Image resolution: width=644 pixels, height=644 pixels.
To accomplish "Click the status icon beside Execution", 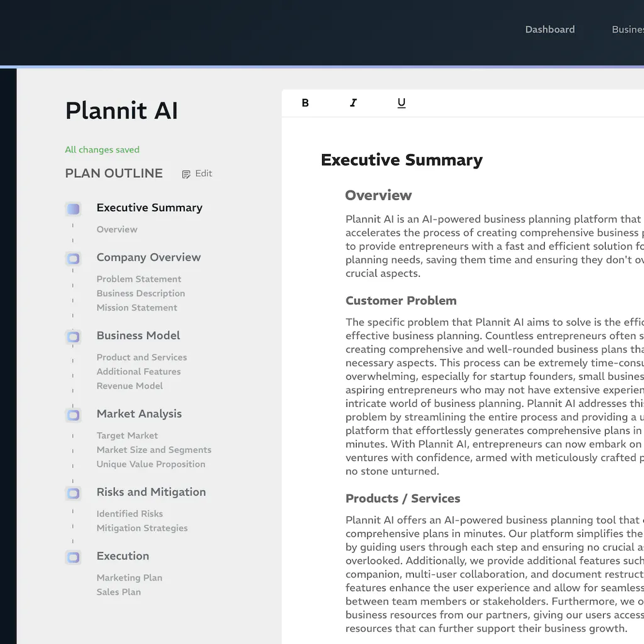I will 73,557.
